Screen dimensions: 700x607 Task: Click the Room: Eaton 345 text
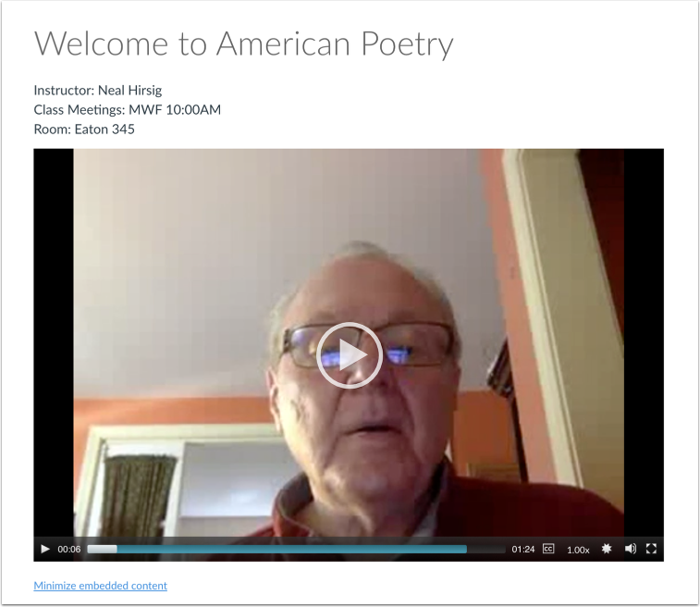click(84, 130)
